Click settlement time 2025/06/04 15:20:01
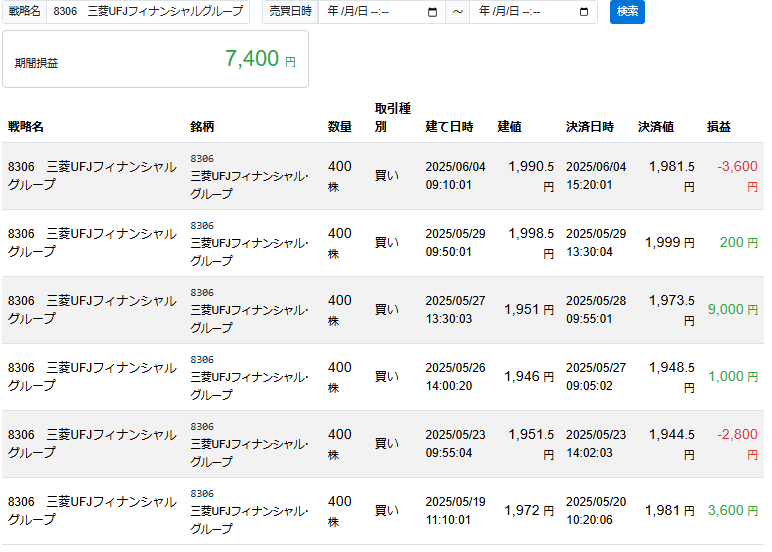The image size is (772, 552). 596,176
